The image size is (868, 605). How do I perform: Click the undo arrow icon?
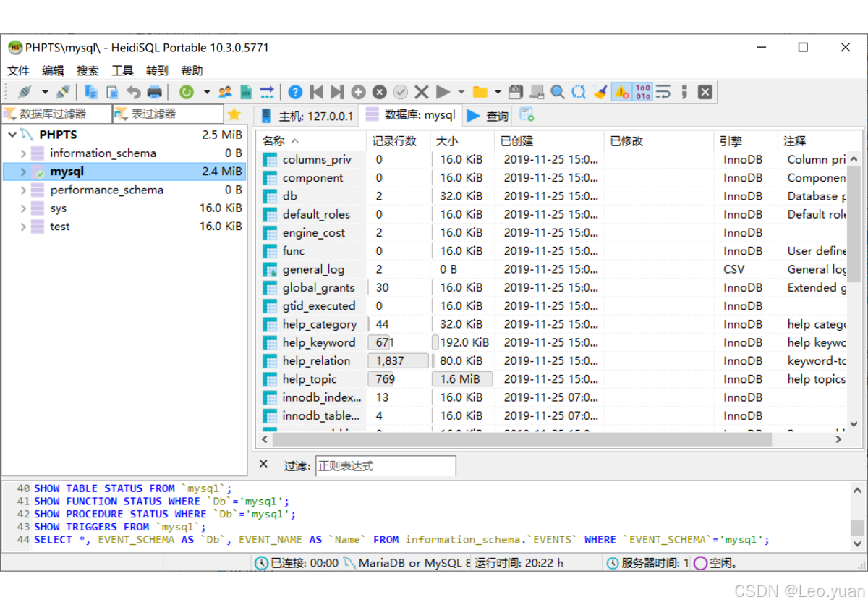133,92
